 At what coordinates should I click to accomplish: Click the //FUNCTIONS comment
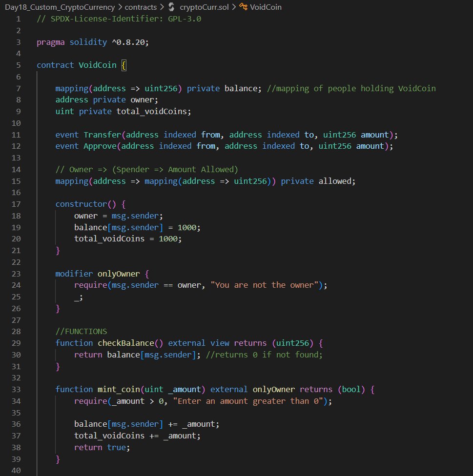point(81,332)
